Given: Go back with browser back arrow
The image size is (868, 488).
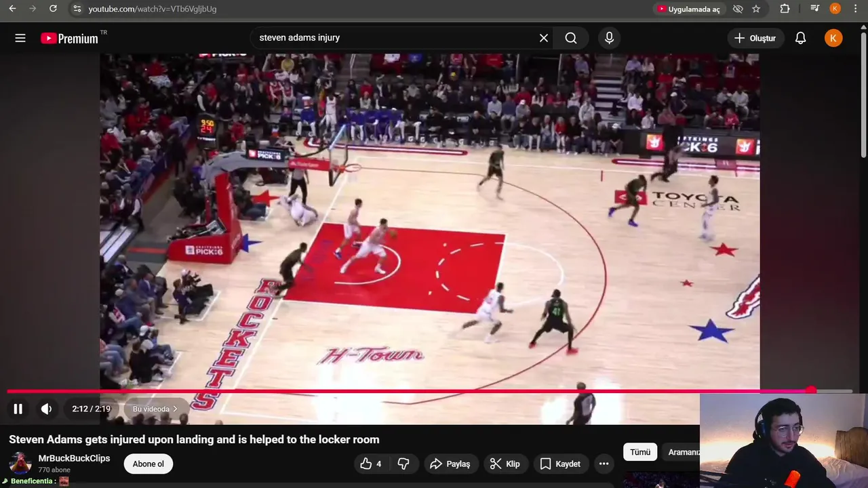Looking at the screenshot, I should click(12, 9).
